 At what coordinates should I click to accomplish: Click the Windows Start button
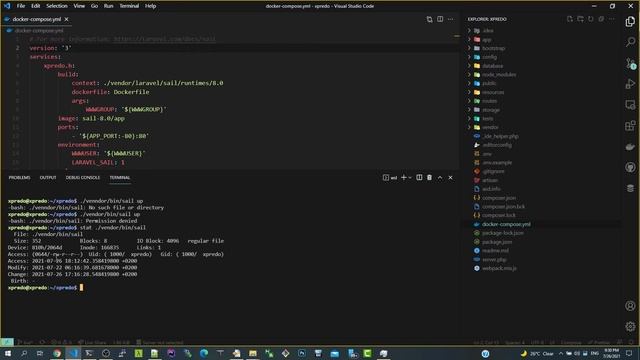point(8,353)
